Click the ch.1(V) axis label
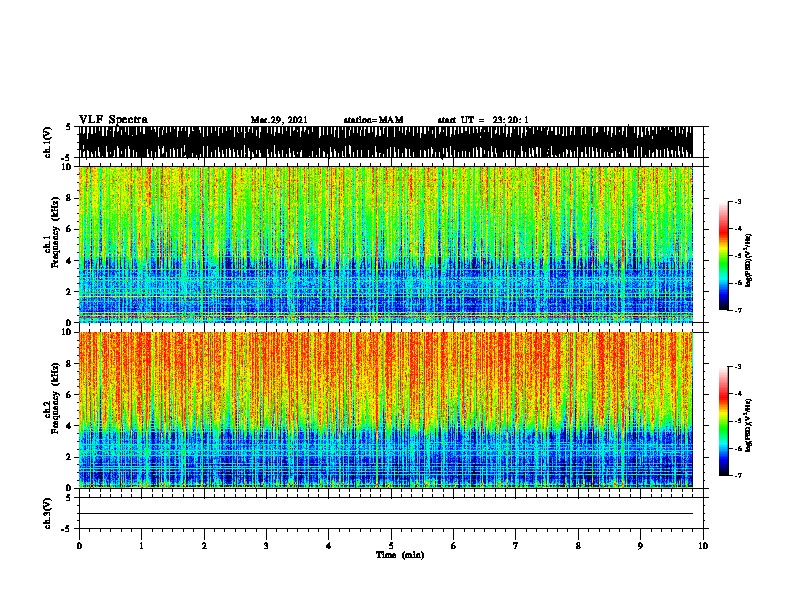Screen dimensions: 792x612 click(48, 142)
